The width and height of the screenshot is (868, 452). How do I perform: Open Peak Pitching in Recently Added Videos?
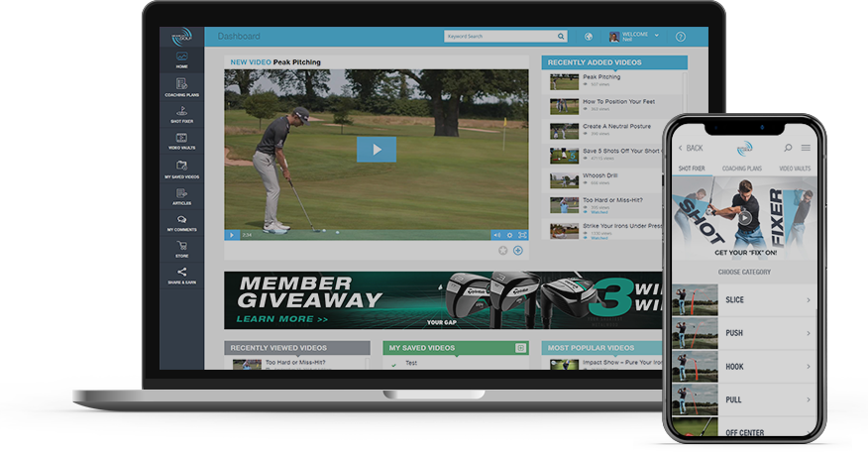click(x=601, y=77)
